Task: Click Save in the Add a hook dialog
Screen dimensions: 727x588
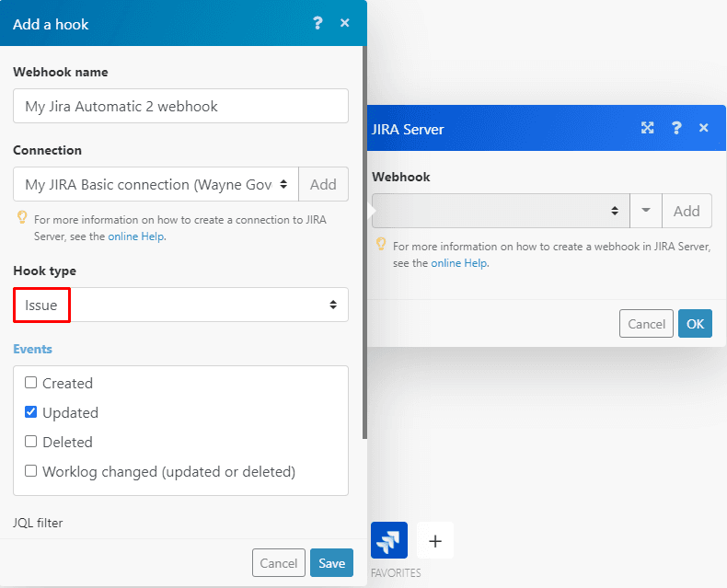Action: (331, 563)
